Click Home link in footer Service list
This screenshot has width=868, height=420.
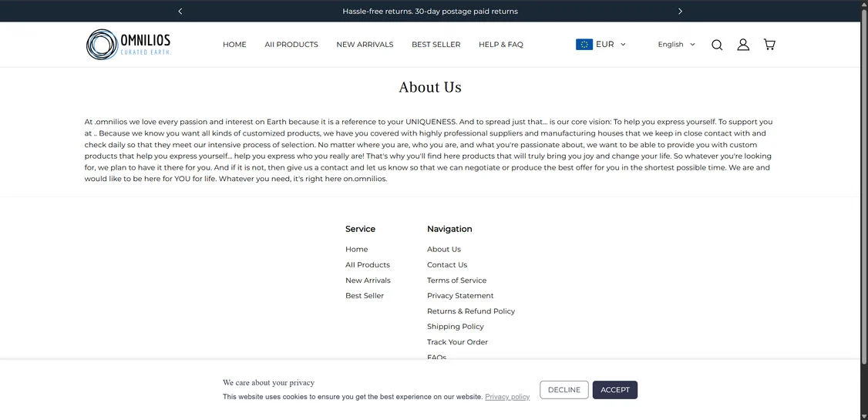click(x=356, y=249)
